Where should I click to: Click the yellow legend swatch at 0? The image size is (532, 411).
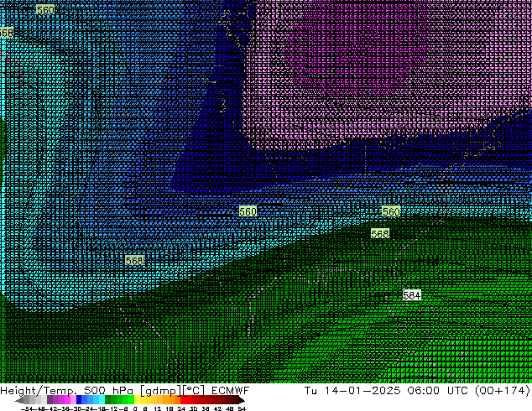click(x=137, y=400)
